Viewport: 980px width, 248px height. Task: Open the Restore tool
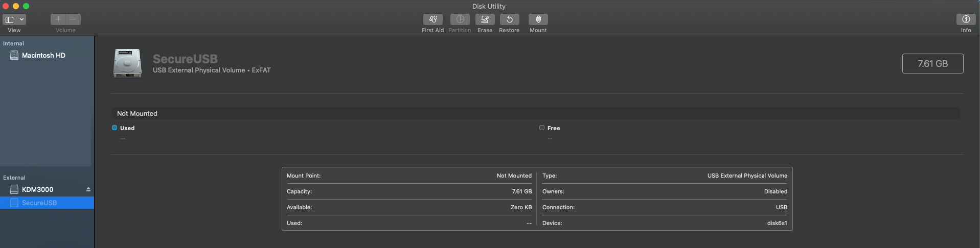[x=509, y=19]
